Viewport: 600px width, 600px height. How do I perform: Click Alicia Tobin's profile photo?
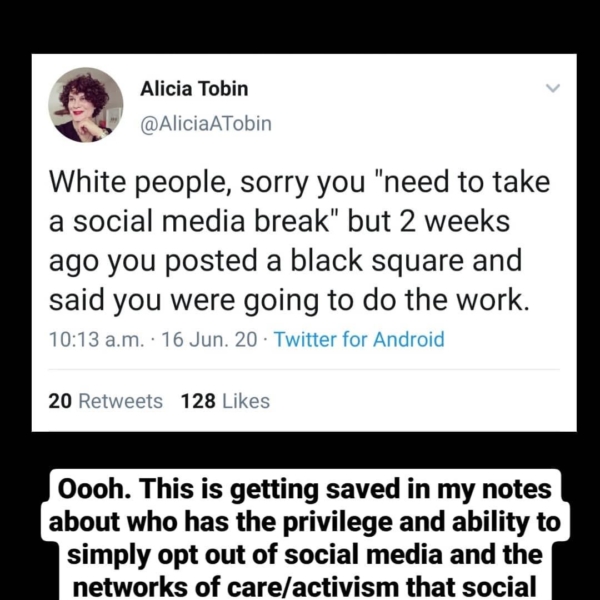(85, 105)
